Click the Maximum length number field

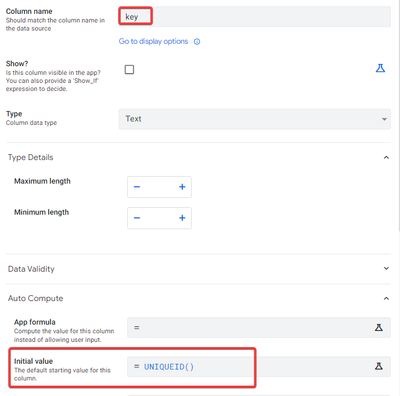click(159, 187)
